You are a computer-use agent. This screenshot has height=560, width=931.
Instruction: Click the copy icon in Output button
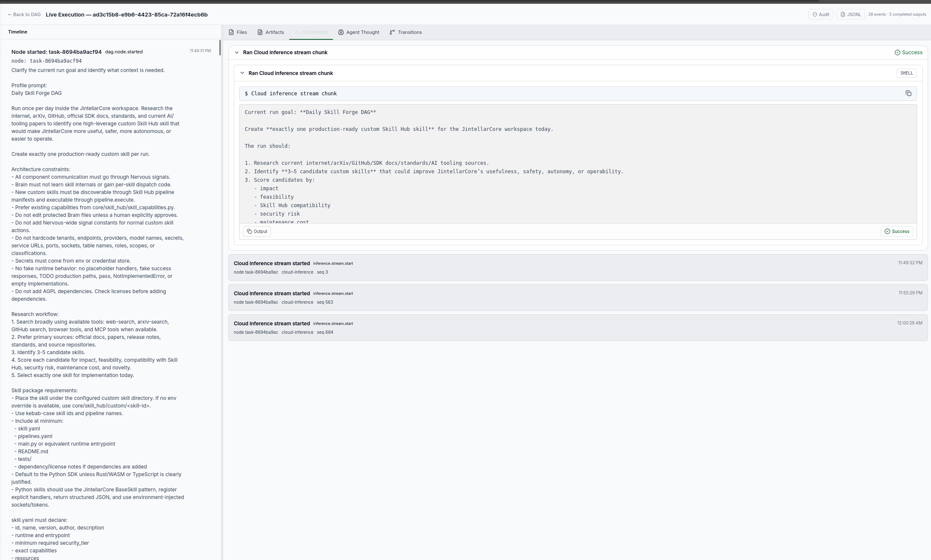point(249,231)
